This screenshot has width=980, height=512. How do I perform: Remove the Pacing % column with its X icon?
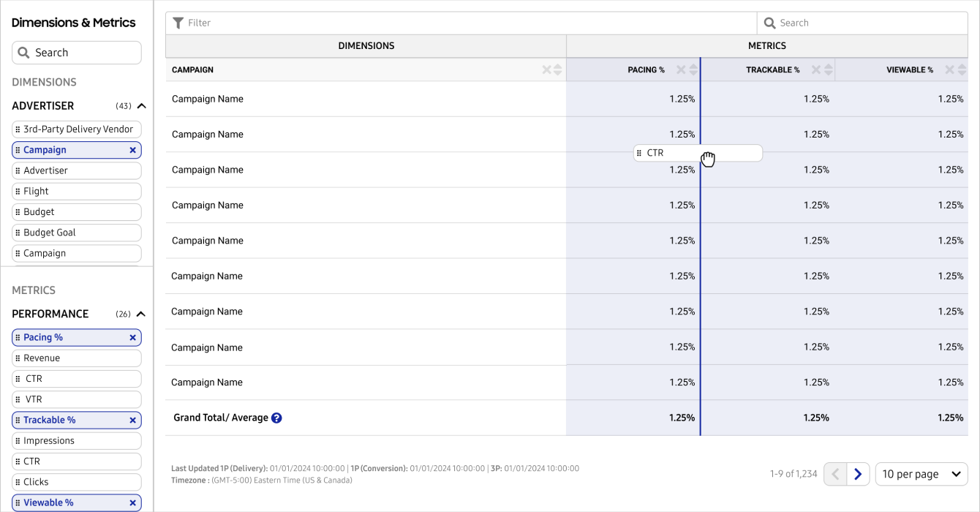(681, 70)
